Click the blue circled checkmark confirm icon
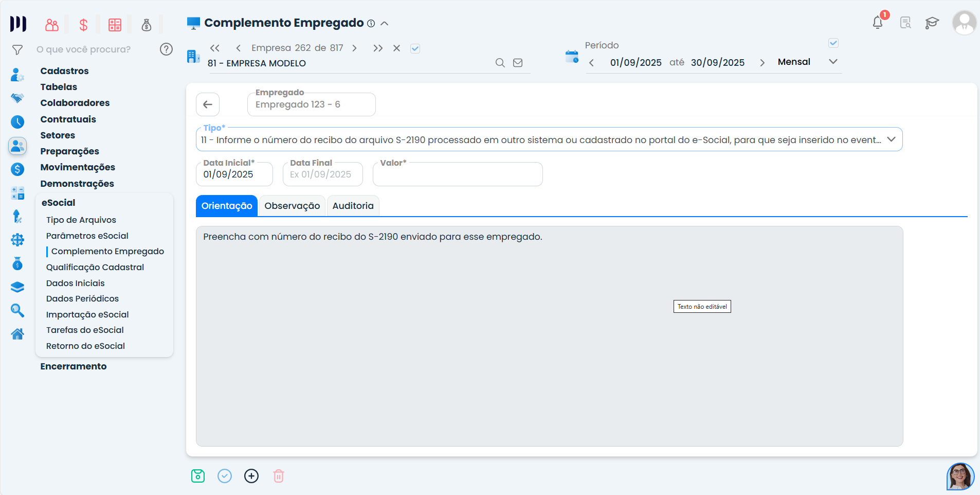The image size is (980, 495). pyautogui.click(x=225, y=476)
